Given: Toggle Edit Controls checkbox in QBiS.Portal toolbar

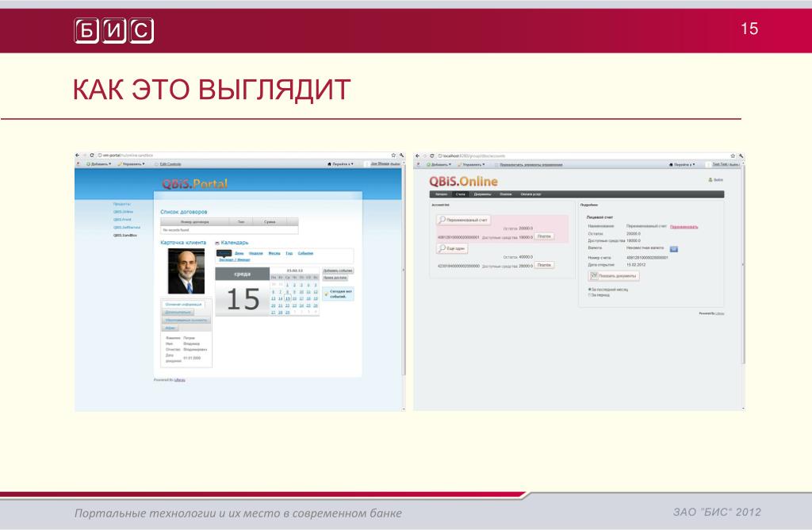Looking at the screenshot, I should (156, 164).
